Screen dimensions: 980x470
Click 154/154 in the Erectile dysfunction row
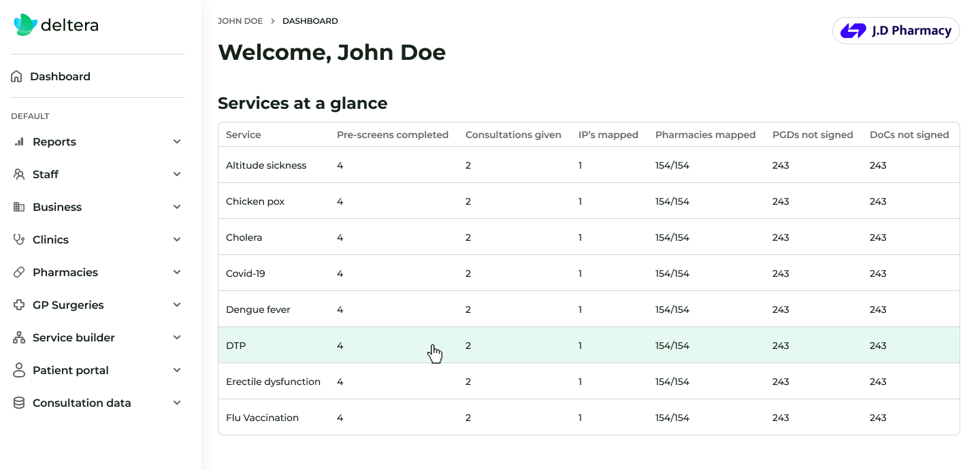672,382
